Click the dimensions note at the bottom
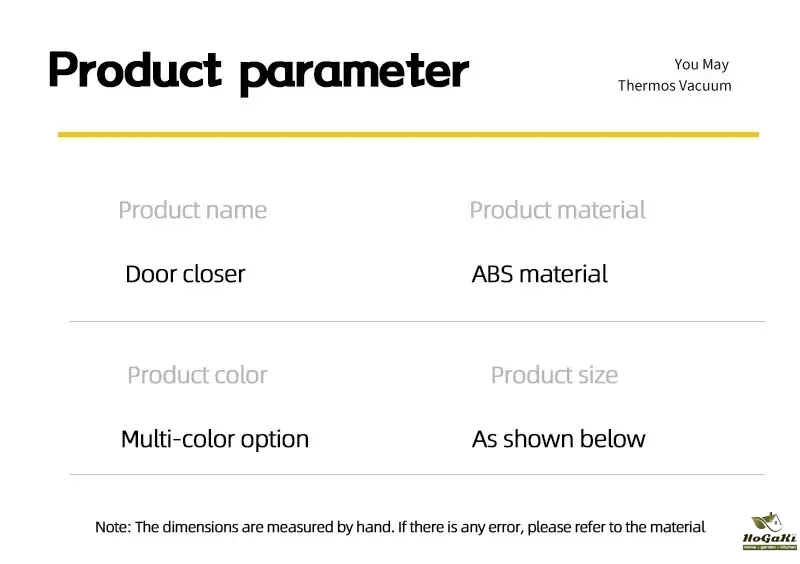The image size is (800, 564). point(400,527)
